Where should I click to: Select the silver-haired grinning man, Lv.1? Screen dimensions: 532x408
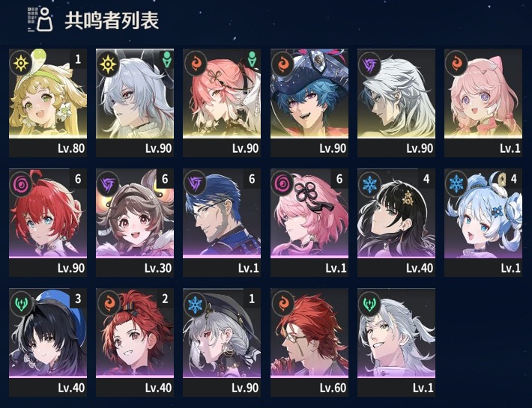[396, 342]
